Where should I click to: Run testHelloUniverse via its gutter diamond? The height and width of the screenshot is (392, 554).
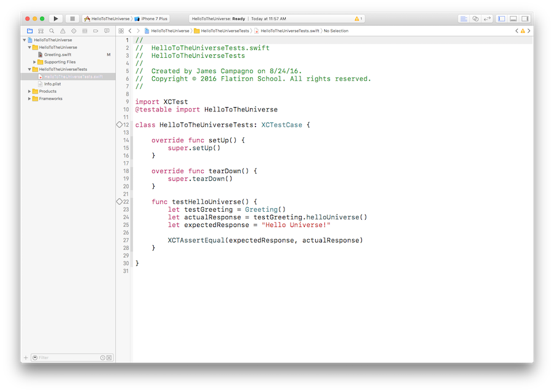pos(119,202)
